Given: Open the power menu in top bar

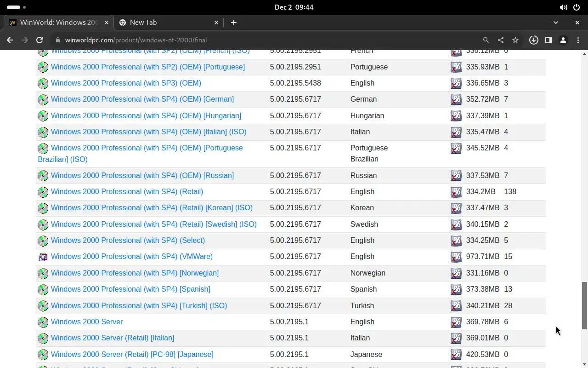Looking at the screenshot, I should 577,7.
